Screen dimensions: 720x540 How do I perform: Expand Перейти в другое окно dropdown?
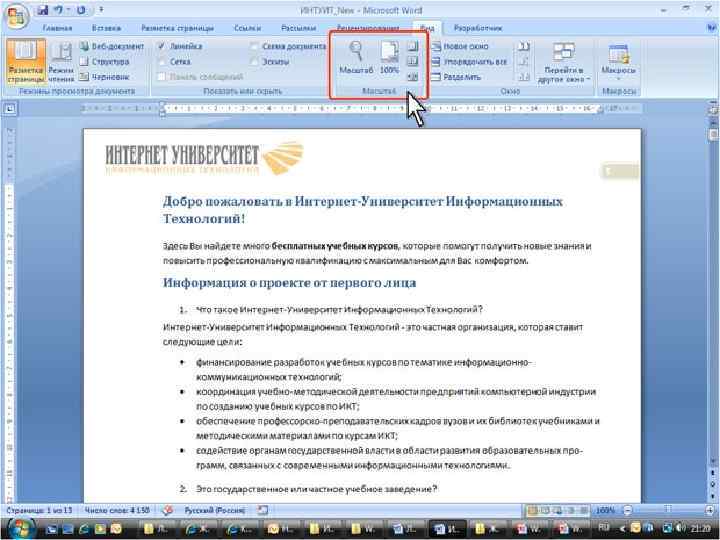pos(563,63)
